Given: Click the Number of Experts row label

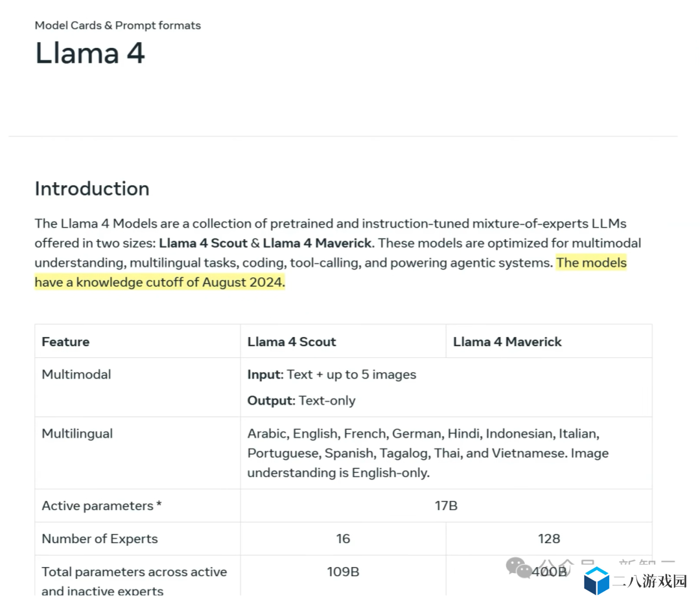Looking at the screenshot, I should pyautogui.click(x=99, y=539).
